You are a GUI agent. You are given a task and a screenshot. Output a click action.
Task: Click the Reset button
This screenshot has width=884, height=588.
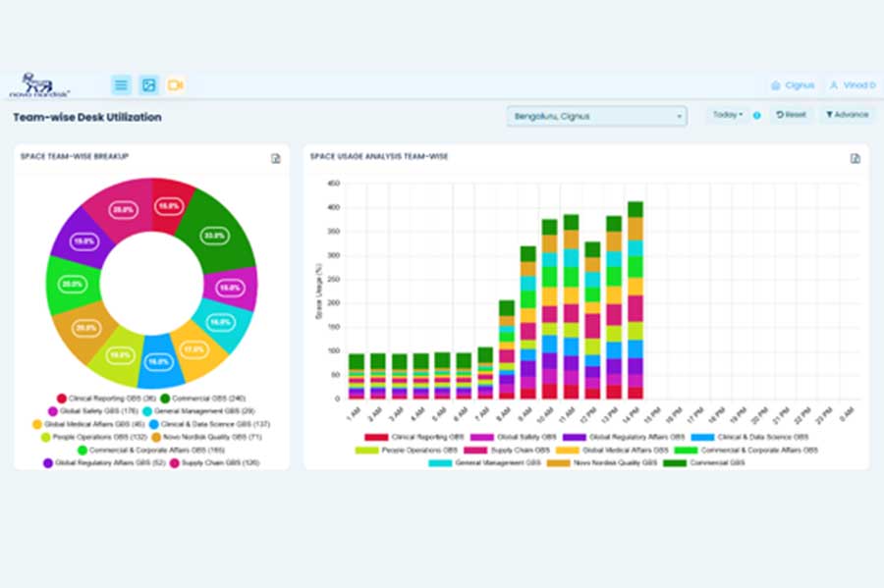click(x=791, y=115)
